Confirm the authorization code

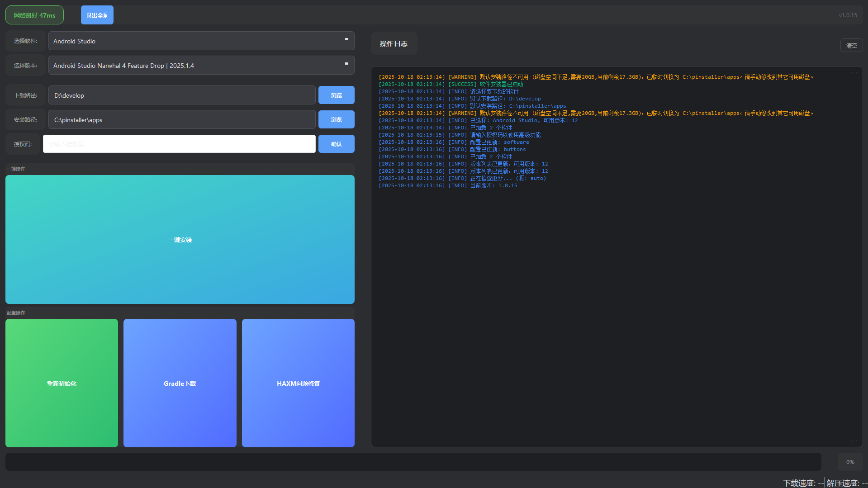336,144
